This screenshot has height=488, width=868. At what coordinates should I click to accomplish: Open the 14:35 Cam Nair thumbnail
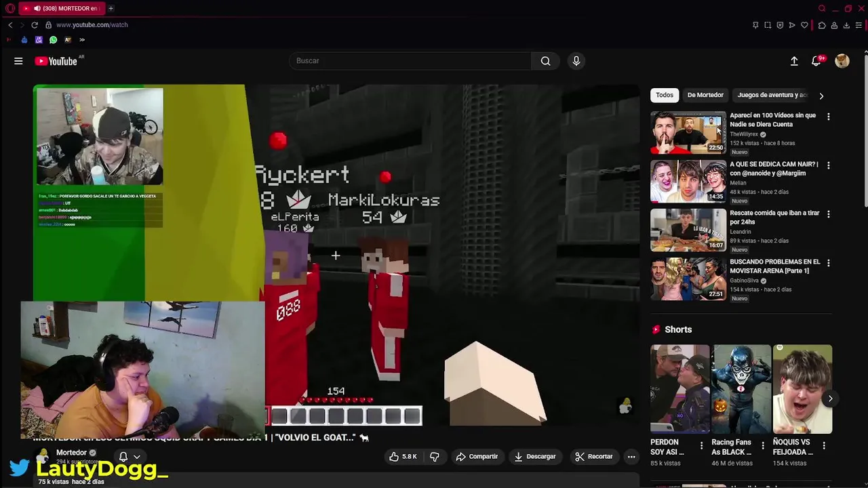688,182
